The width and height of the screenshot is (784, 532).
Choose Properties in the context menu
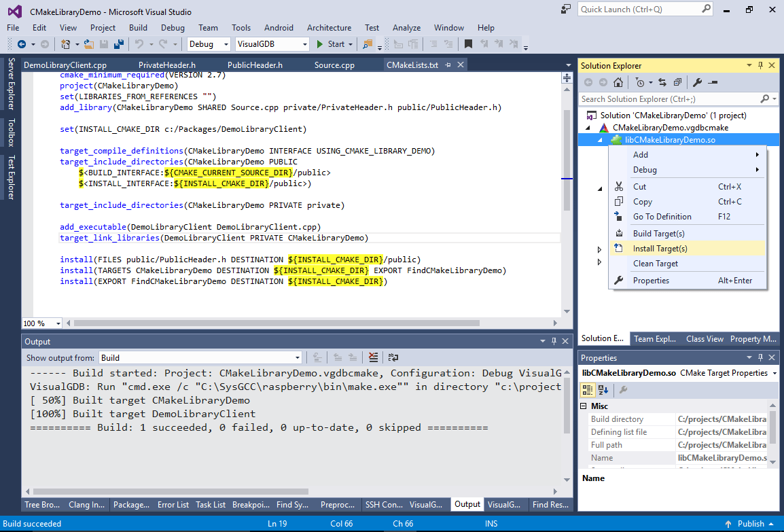(x=687, y=281)
